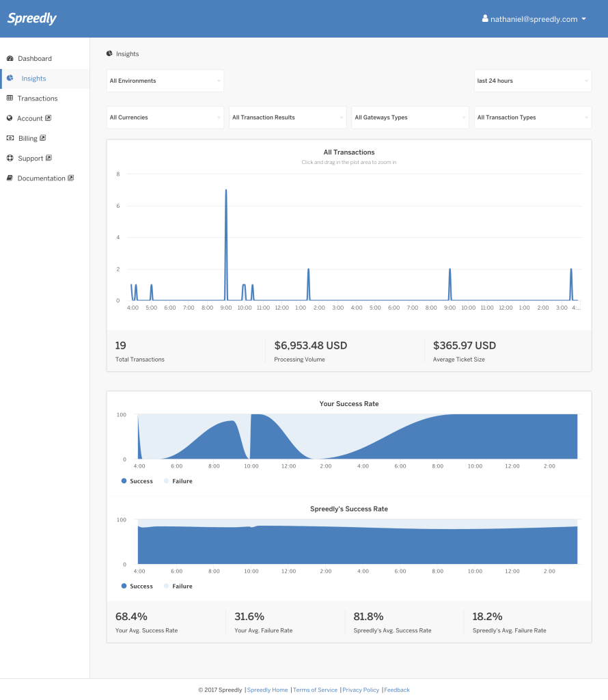Expand the last 24 hours time range dropdown

tap(532, 81)
